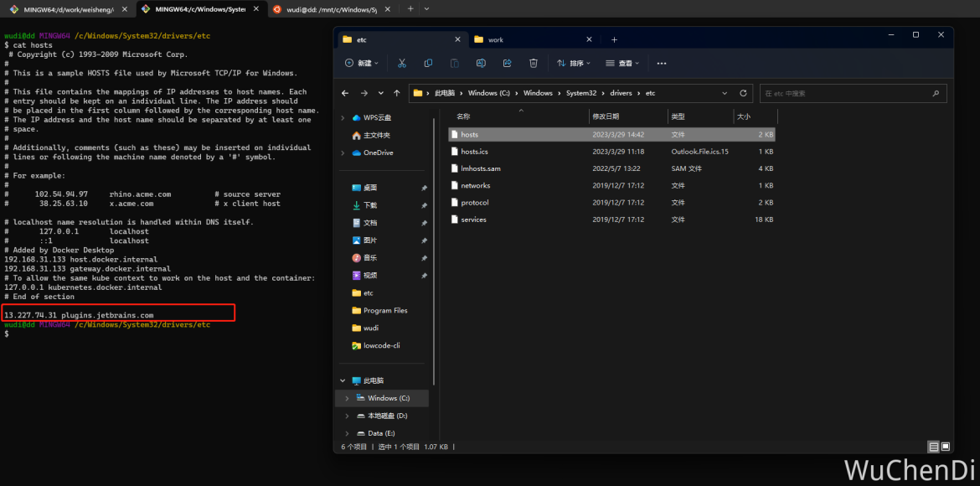Click Windows (C:) in the address breadcrumb
The width and height of the screenshot is (980, 486).
click(x=489, y=93)
